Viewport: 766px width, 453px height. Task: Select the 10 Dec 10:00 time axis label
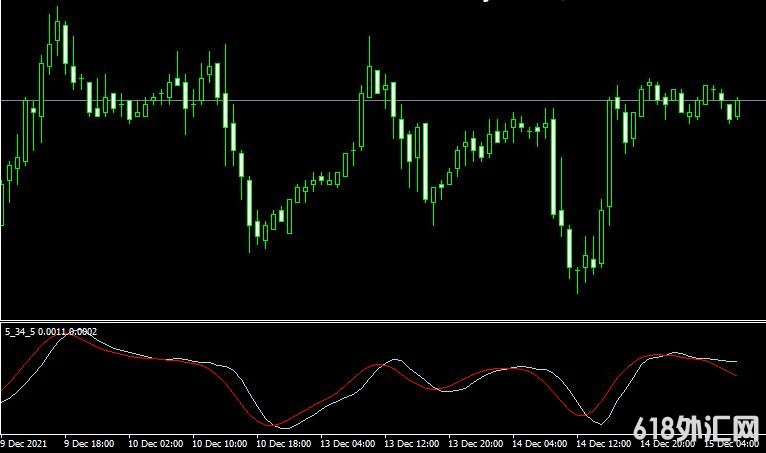coord(219,444)
